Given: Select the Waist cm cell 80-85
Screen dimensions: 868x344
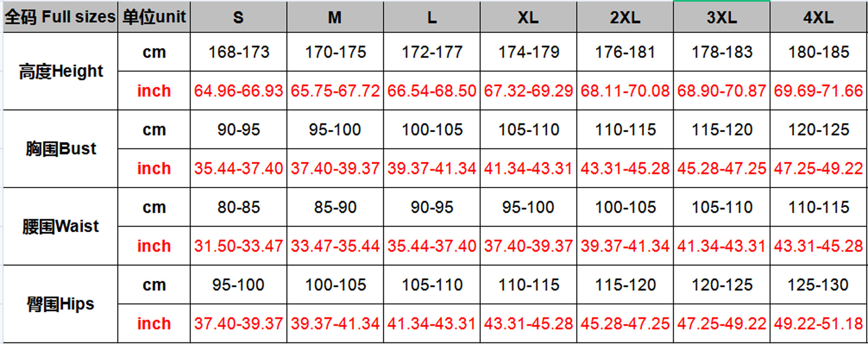Looking at the screenshot, I should click(239, 207).
